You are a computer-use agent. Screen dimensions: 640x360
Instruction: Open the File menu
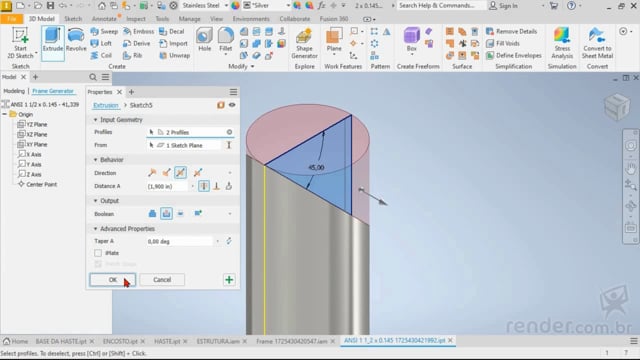tap(11, 19)
